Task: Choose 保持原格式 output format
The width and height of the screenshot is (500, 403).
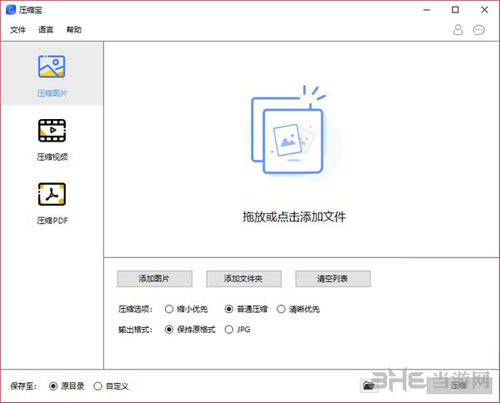Action: pyautogui.click(x=190, y=330)
